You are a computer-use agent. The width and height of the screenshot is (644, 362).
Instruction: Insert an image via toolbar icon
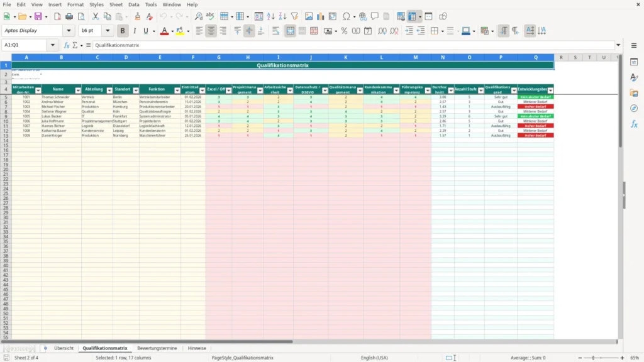click(309, 16)
